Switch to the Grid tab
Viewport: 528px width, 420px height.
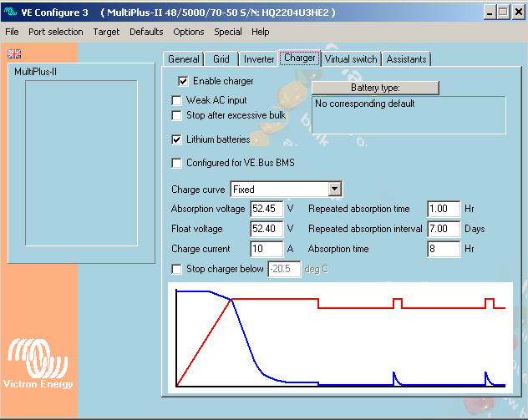click(x=221, y=59)
